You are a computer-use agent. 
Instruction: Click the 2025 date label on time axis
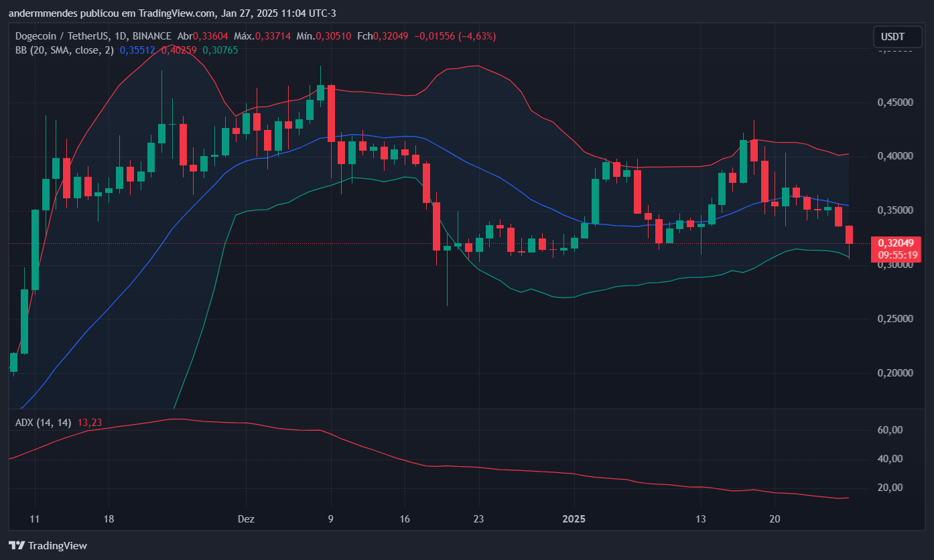click(574, 519)
